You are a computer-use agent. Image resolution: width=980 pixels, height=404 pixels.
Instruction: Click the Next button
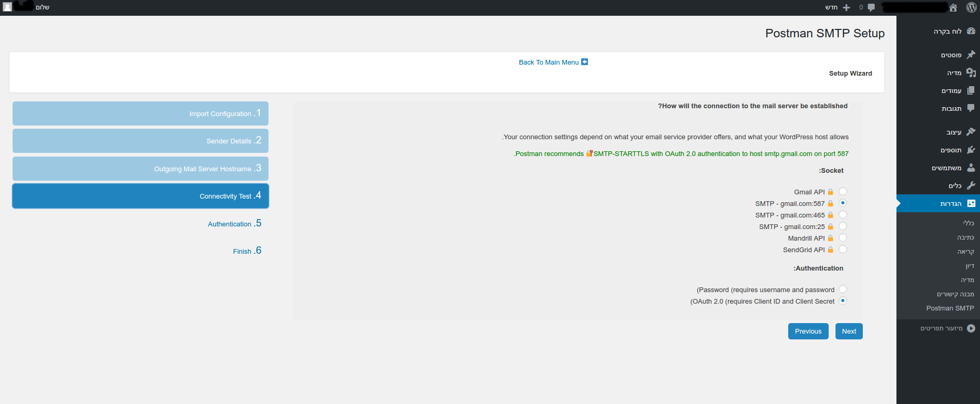[x=849, y=332]
